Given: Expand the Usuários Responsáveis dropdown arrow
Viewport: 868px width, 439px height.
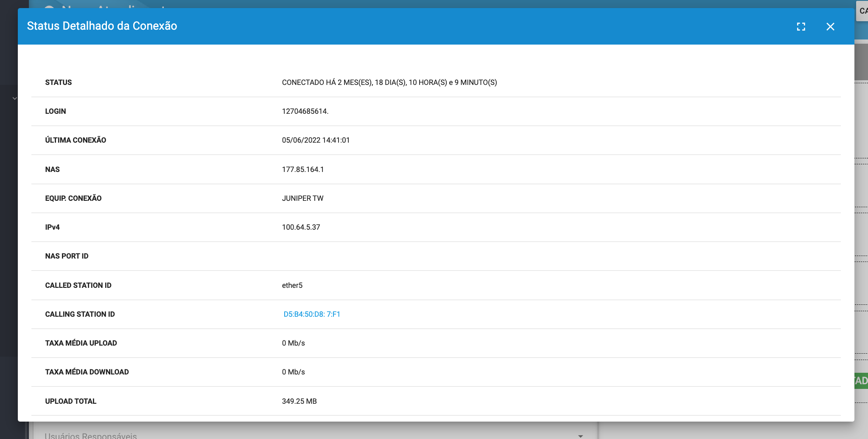Looking at the screenshot, I should (580, 436).
